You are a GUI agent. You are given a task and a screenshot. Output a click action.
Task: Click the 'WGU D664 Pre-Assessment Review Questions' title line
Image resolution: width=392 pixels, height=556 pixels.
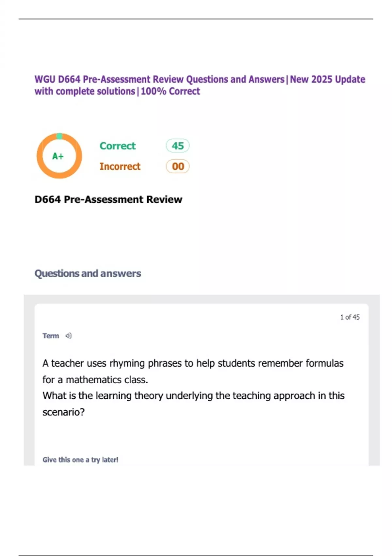pos(159,79)
